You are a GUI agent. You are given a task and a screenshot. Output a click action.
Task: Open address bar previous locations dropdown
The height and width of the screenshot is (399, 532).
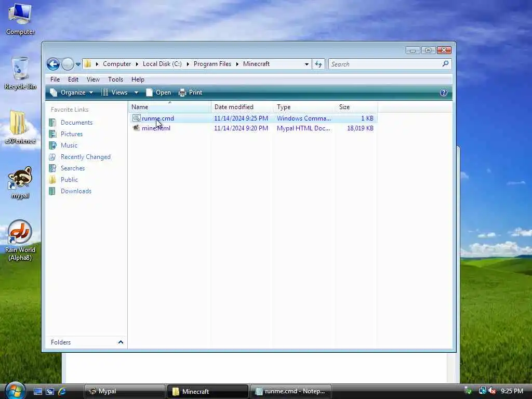[x=307, y=64]
